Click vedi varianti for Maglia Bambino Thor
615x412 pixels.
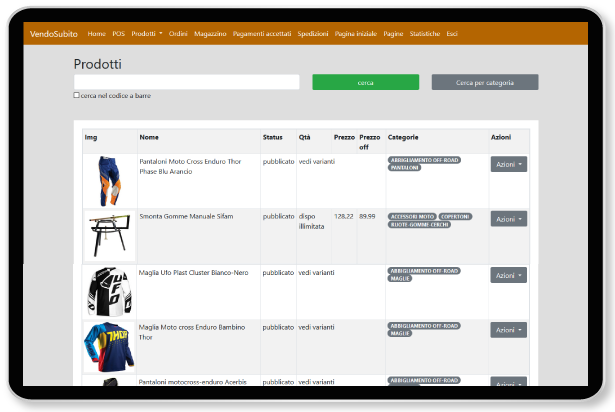point(316,327)
